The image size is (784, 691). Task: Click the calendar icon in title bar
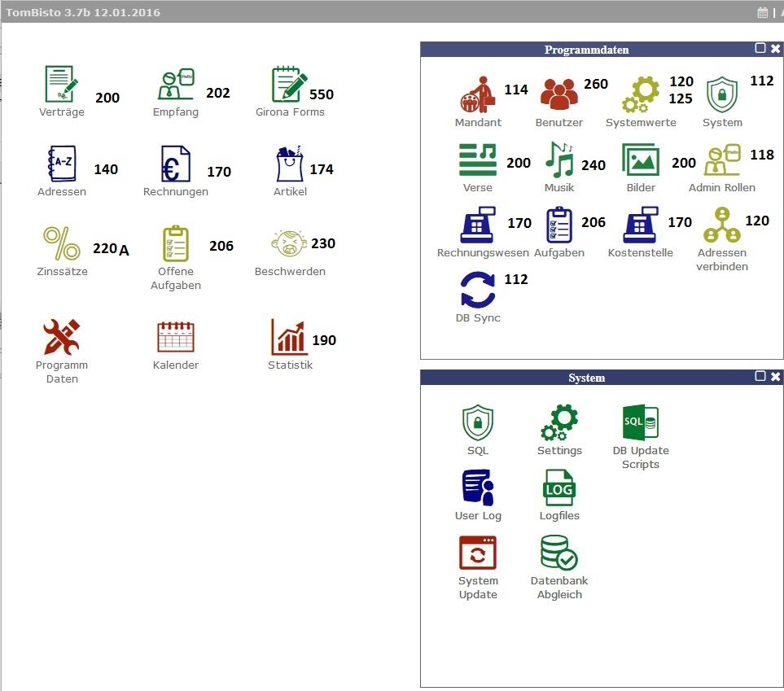coord(763,12)
